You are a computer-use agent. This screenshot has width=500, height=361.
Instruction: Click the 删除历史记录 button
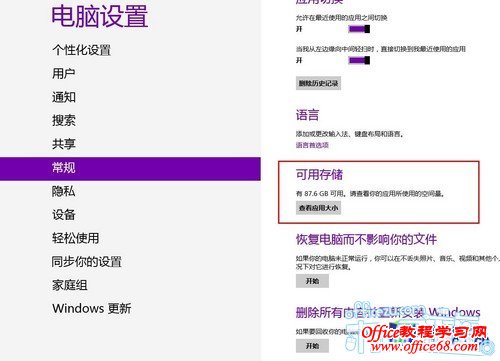click(x=318, y=83)
